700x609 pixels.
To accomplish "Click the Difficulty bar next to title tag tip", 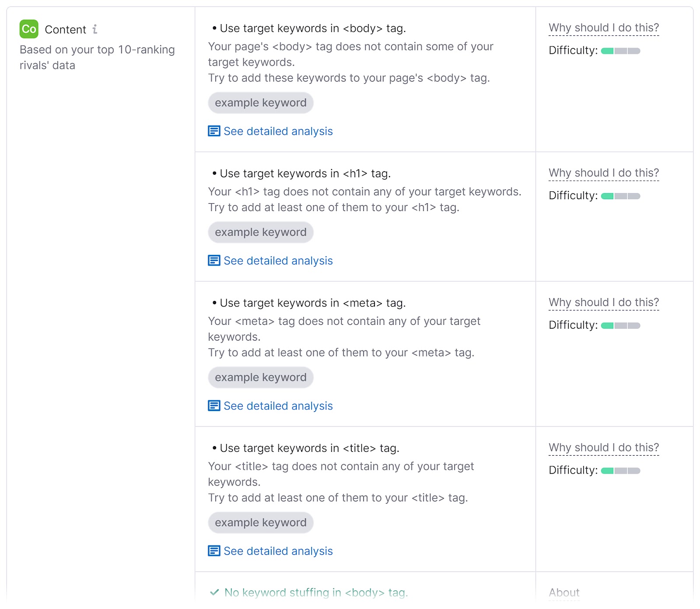I will coord(620,470).
